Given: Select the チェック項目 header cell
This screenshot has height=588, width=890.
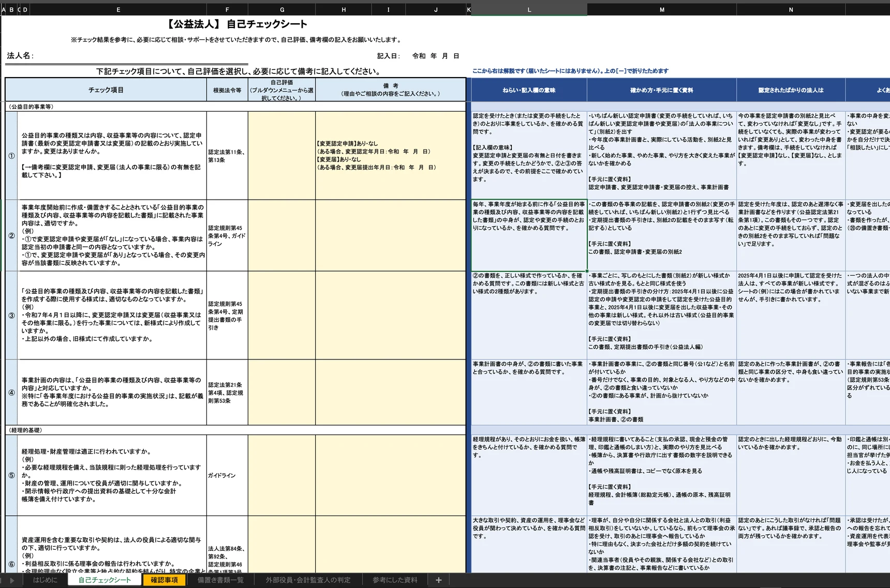Looking at the screenshot, I should [x=106, y=90].
